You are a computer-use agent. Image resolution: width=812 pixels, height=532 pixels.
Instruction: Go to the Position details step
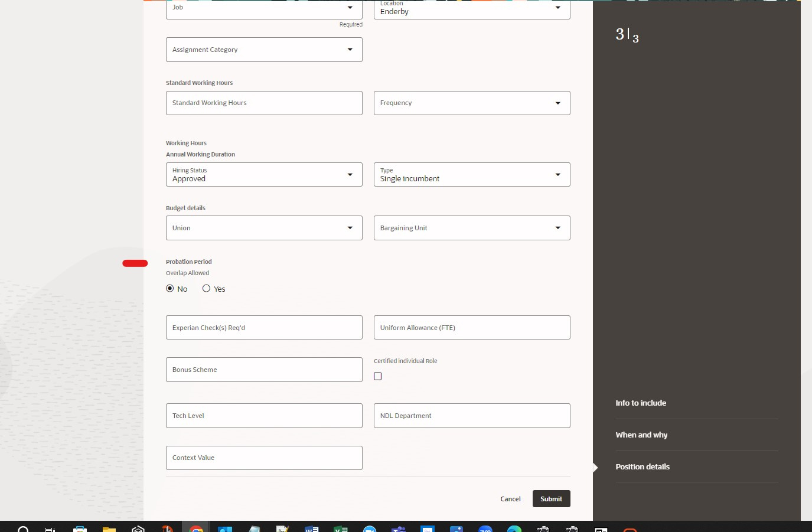[x=643, y=466]
